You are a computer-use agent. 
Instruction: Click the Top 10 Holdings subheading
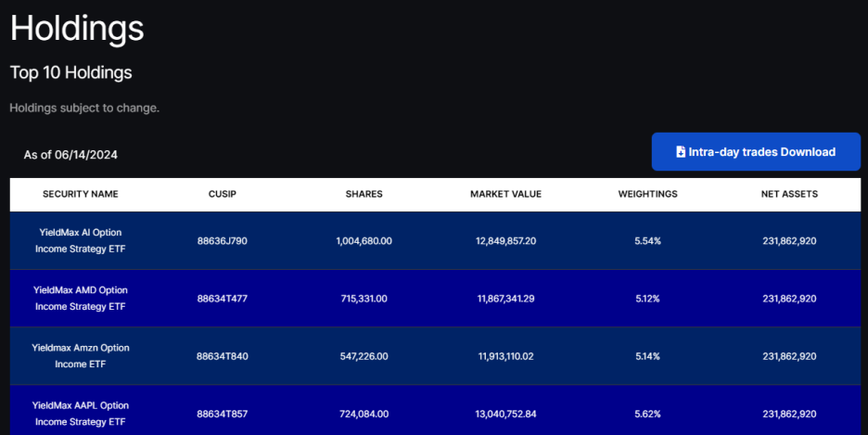point(70,72)
